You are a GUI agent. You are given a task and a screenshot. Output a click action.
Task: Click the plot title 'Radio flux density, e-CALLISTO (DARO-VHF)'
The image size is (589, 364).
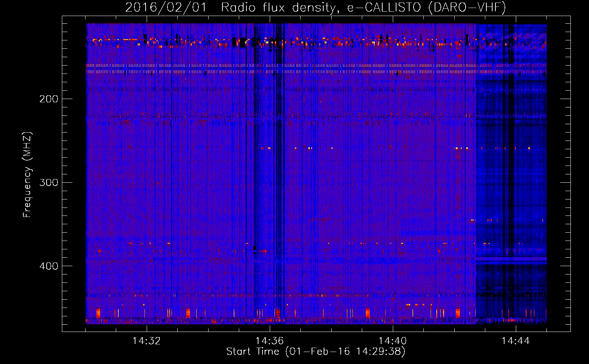click(363, 8)
